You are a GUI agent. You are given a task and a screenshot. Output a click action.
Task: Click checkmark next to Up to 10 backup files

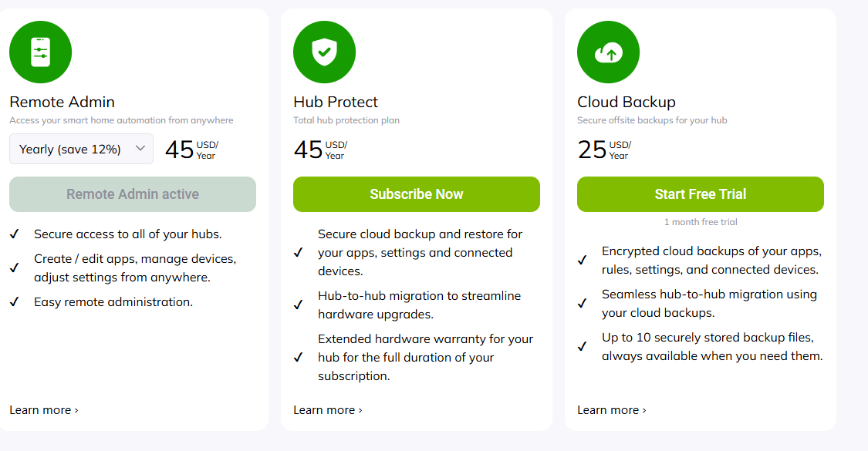582,347
